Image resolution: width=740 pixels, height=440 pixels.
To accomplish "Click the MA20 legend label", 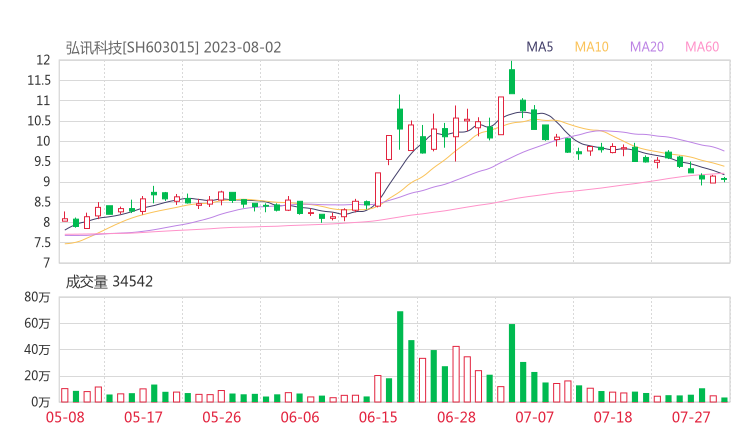I will tap(647, 47).
